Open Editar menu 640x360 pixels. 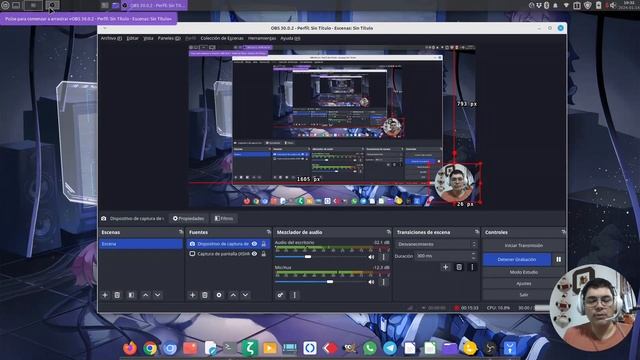click(x=132, y=38)
